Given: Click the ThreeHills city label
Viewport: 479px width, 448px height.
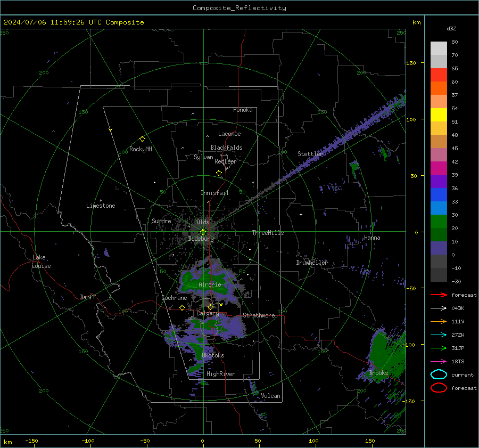Looking at the screenshot, I should pyautogui.click(x=268, y=233).
